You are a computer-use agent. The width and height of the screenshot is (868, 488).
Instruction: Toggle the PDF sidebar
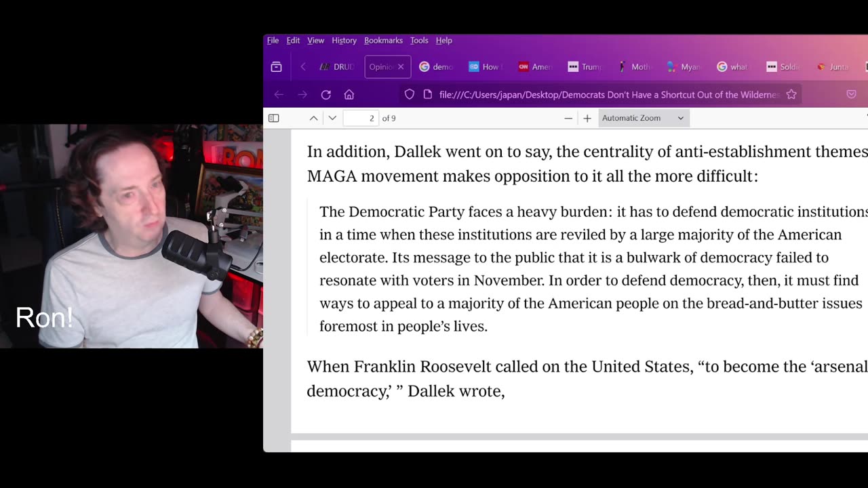pyautogui.click(x=274, y=118)
